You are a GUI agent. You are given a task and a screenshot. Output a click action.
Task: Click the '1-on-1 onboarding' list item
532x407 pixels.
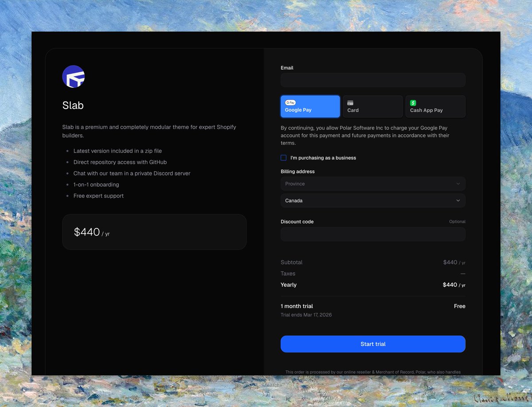96,184
